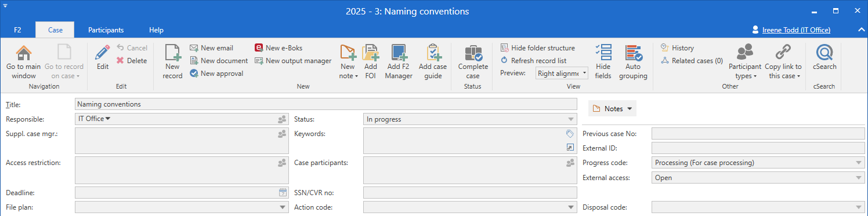The height and width of the screenshot is (216, 868).
Task: Click New document in ribbon
Action: tap(219, 61)
